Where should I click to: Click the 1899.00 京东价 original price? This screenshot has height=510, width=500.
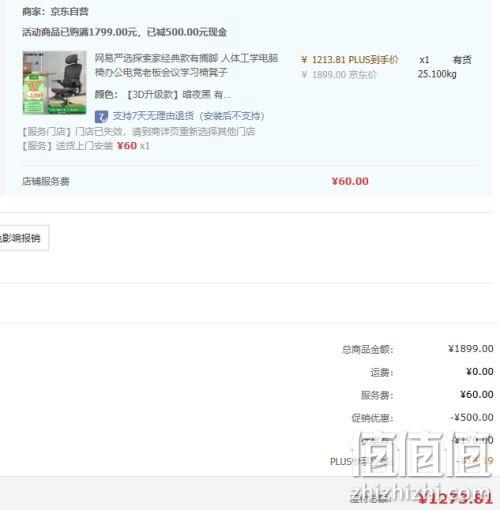coord(339,74)
